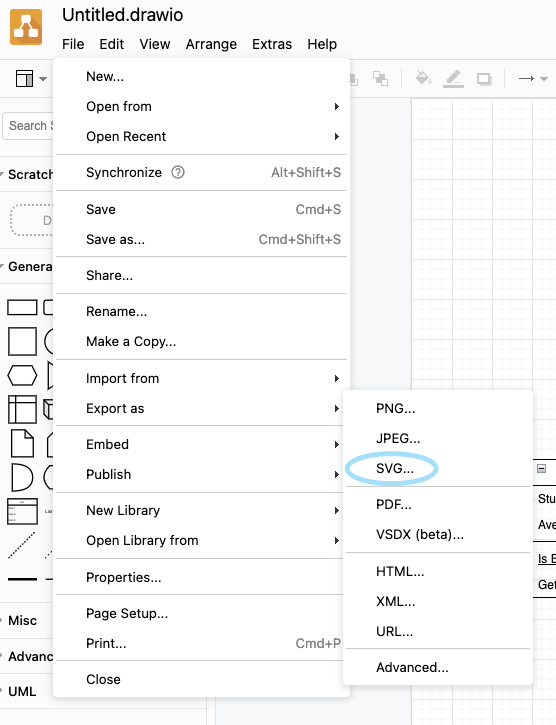Viewport: 556px width, 725px height.
Task: Click Synchronize menu entry
Action: coord(201,172)
